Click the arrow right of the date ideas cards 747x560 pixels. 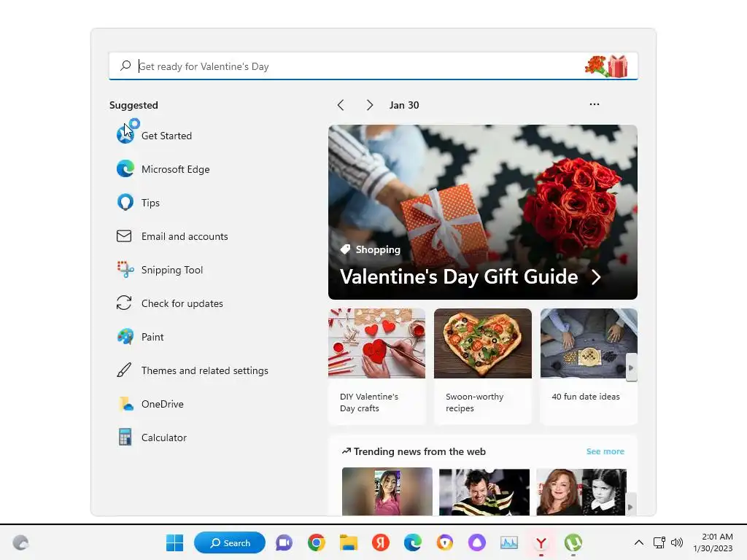tap(631, 367)
